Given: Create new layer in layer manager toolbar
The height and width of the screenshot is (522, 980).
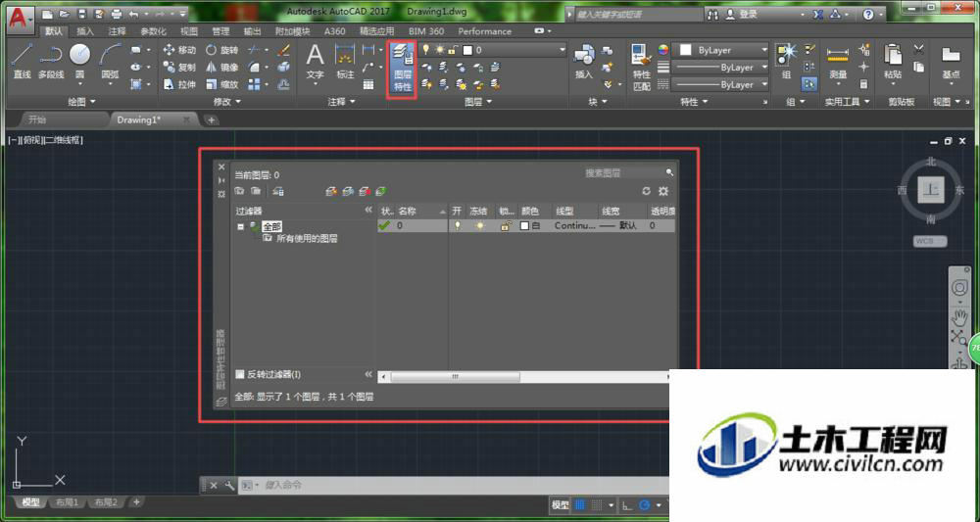Looking at the screenshot, I should pos(331,191).
